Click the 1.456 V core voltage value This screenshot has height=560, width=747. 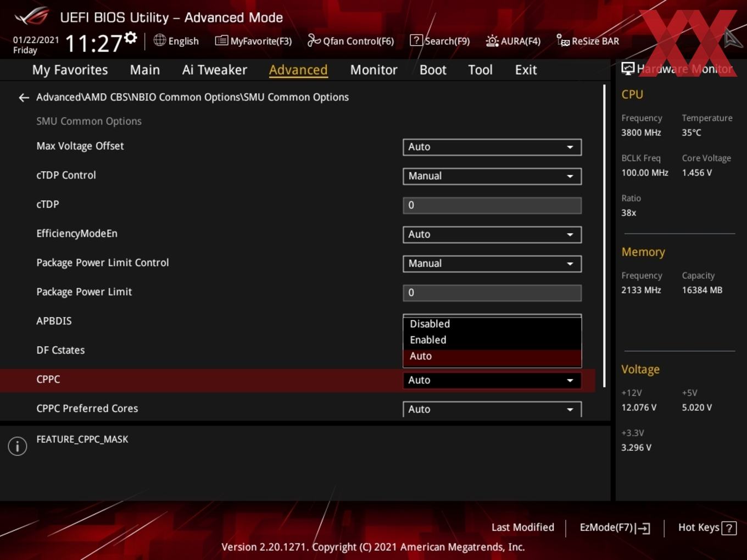[x=697, y=172]
